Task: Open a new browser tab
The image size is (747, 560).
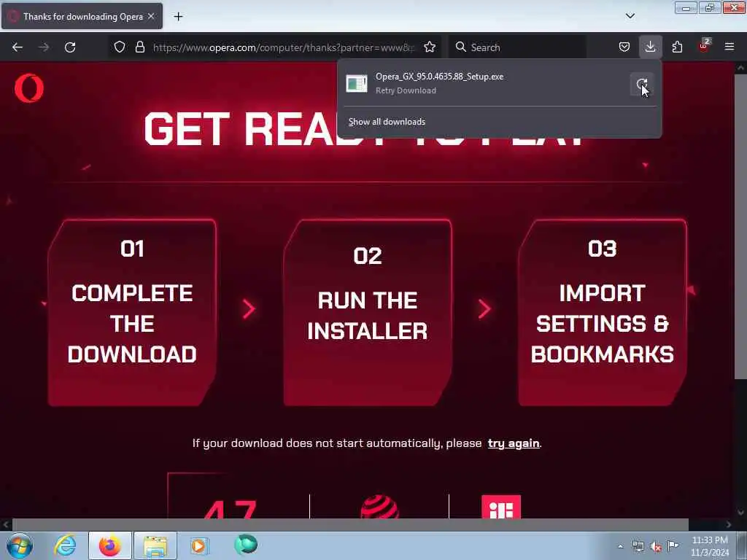Action: point(178,17)
